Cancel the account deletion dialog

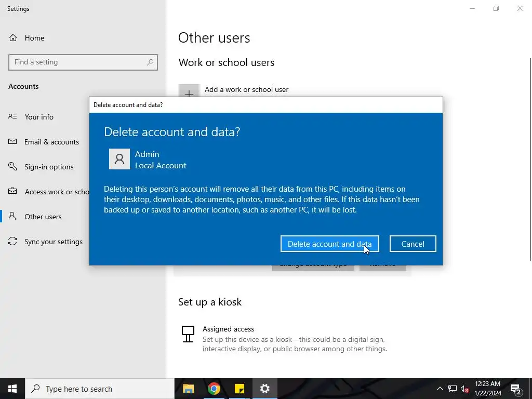413,244
